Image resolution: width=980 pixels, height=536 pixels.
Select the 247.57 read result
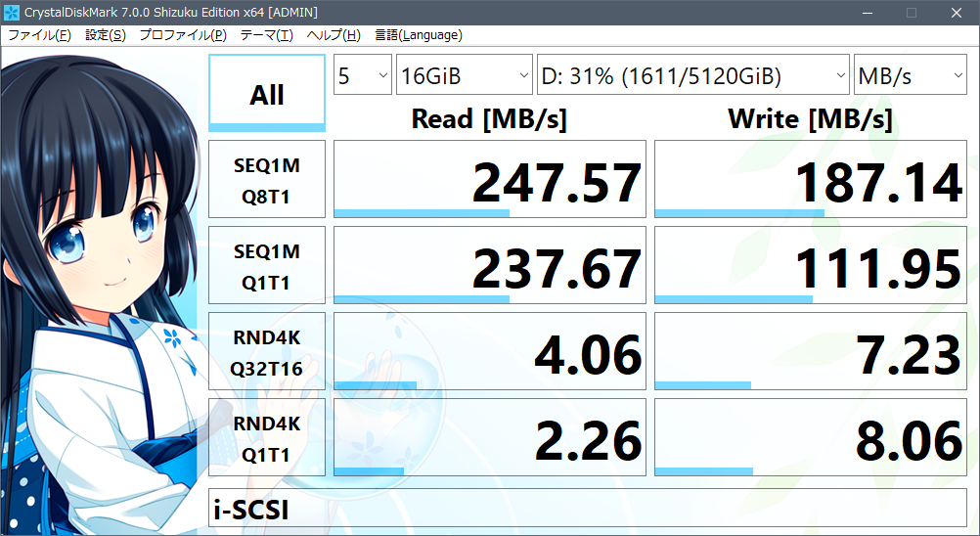[x=489, y=179]
